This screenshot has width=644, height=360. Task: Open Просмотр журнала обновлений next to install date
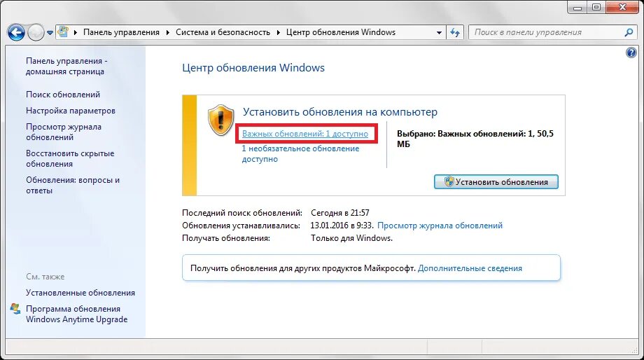tap(440, 226)
